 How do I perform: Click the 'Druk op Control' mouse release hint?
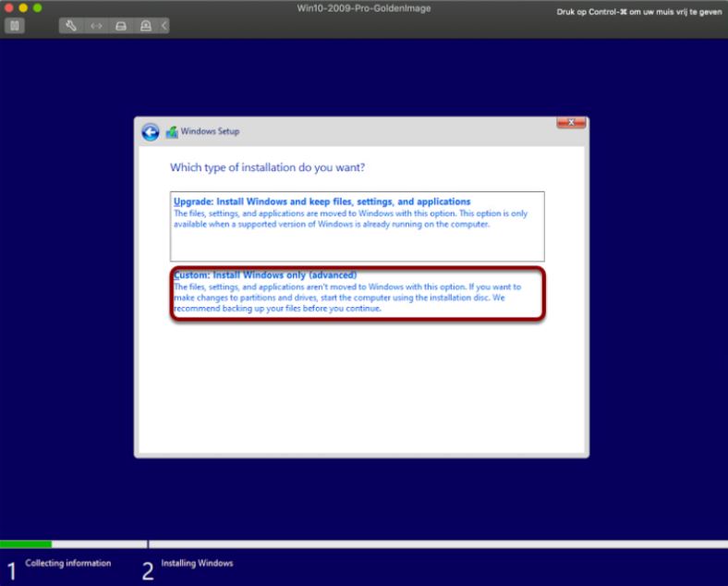(x=639, y=12)
